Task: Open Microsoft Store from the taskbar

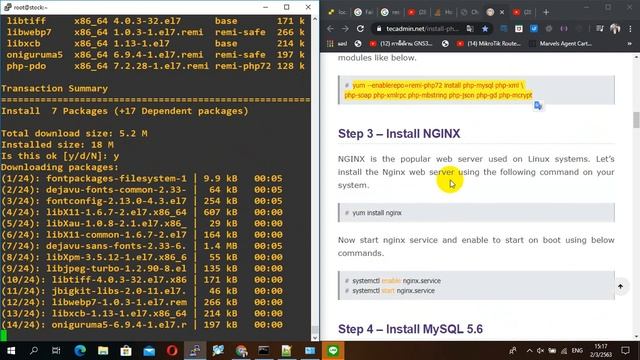Action: point(126,351)
